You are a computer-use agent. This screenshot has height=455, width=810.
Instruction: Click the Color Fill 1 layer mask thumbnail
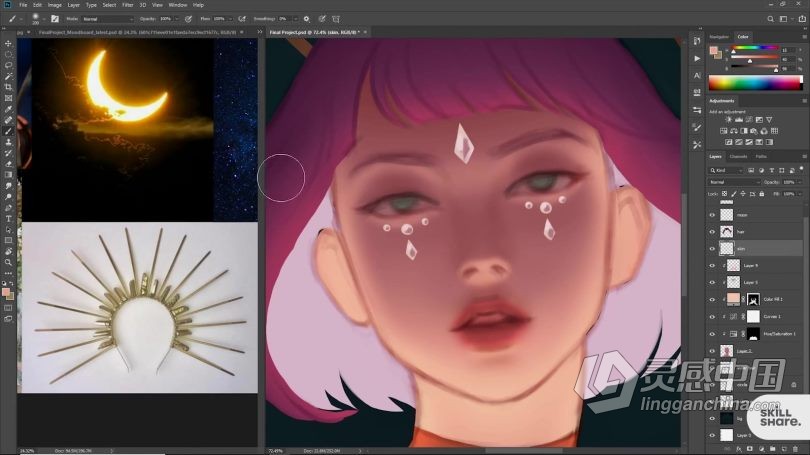coord(753,300)
